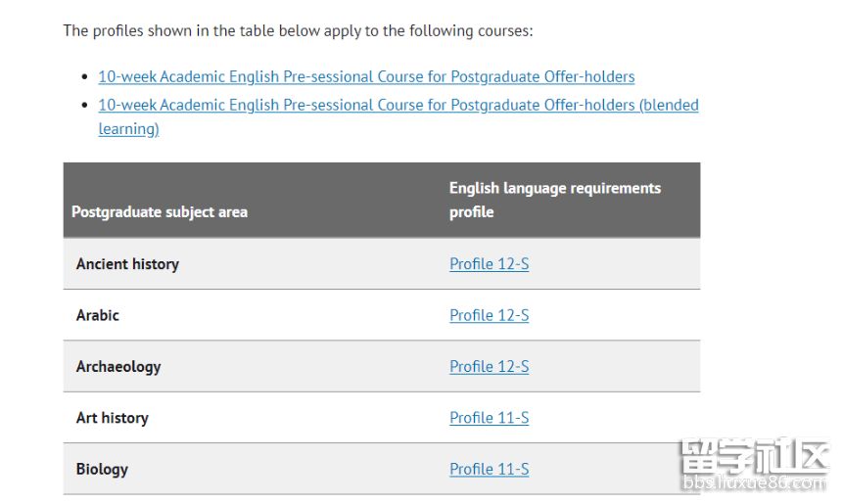Select the Art history subject cell

[x=113, y=418]
